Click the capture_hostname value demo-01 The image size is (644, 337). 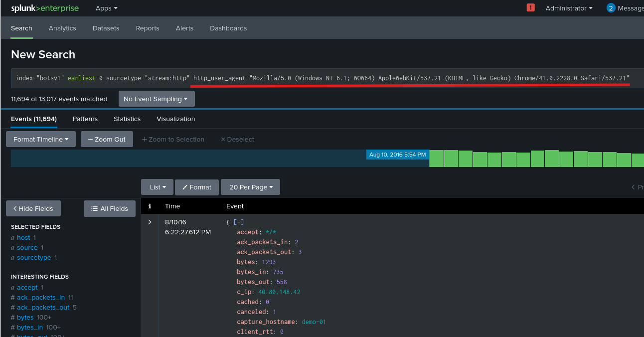[314, 322]
